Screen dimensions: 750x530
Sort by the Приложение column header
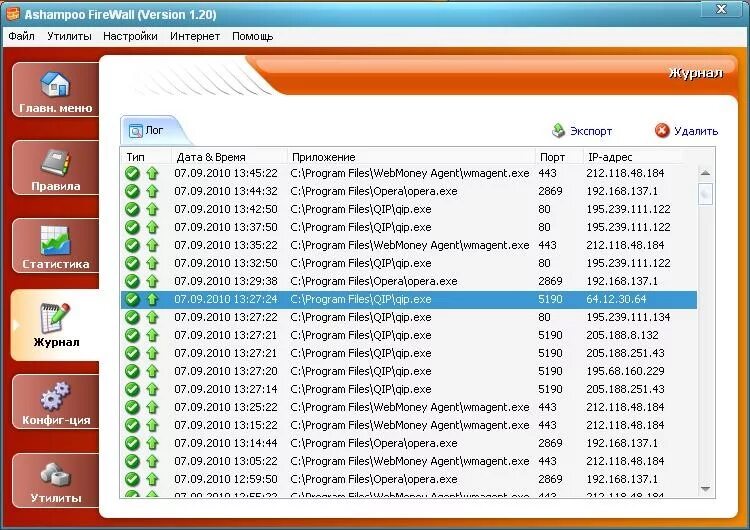[x=411, y=157]
